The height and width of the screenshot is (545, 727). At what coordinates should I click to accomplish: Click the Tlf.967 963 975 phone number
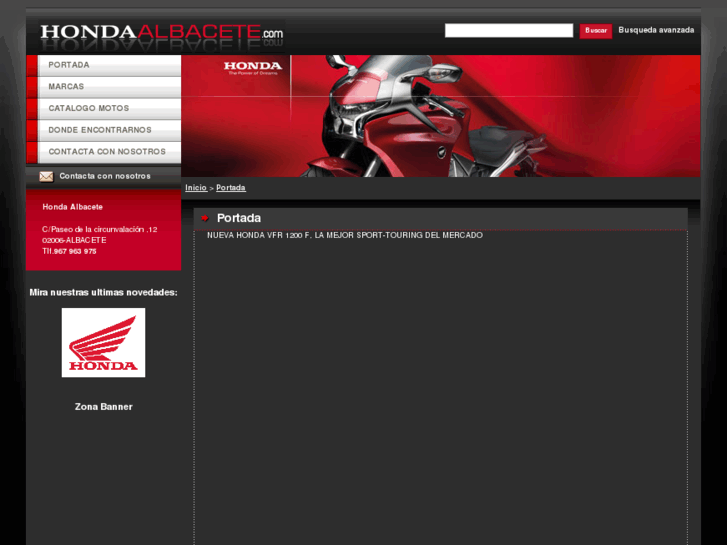(x=70, y=251)
